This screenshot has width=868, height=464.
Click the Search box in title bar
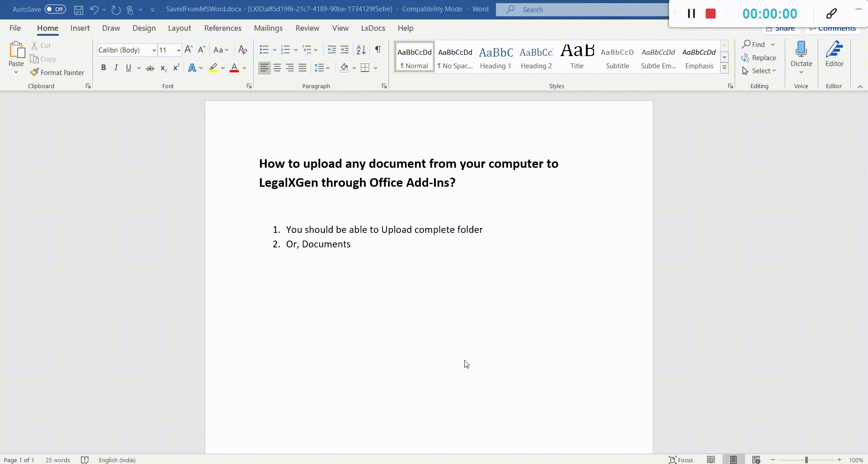coord(583,9)
